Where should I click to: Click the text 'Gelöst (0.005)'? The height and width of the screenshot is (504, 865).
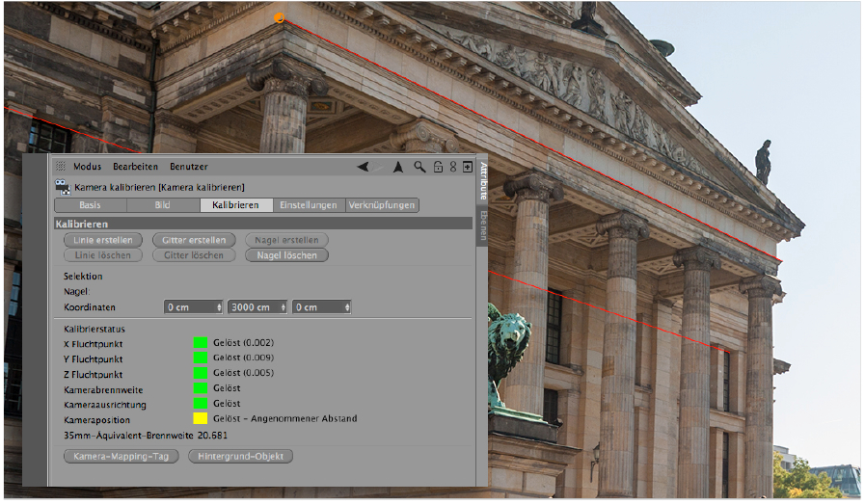(243, 373)
